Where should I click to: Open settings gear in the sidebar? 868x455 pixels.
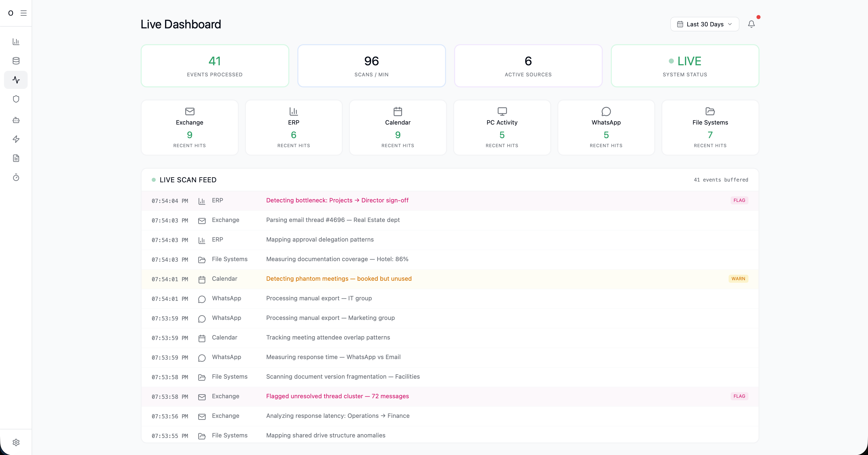coord(16,442)
